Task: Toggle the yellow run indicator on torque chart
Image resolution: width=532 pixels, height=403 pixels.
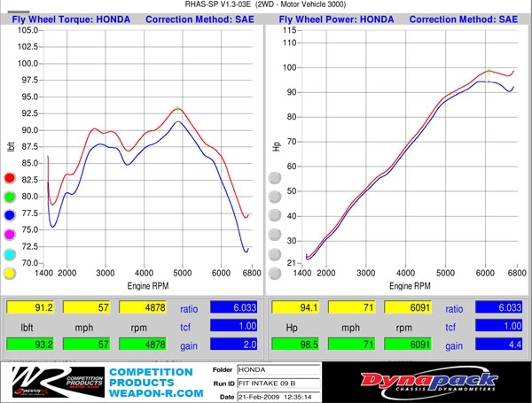Action: point(10,274)
